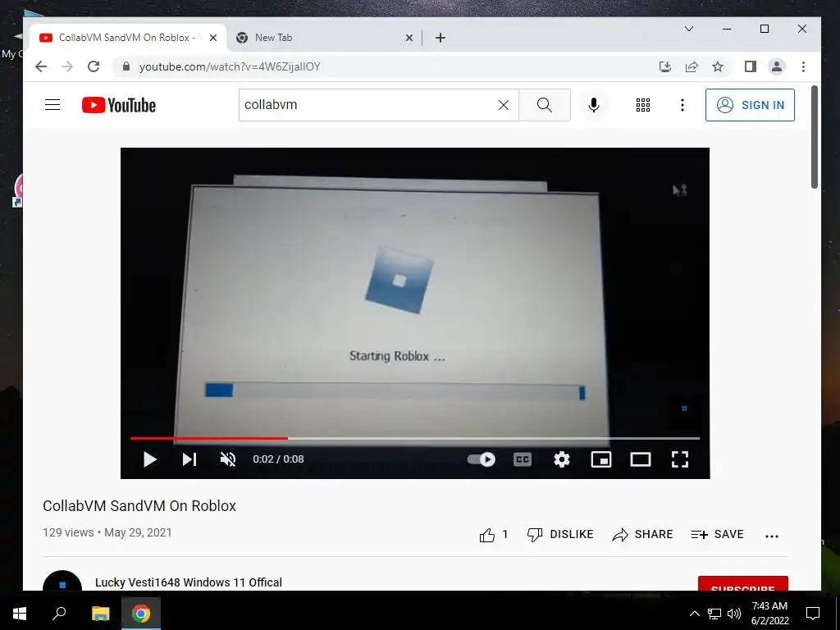
Task: Open File Explorer from the taskbar
Action: pyautogui.click(x=100, y=614)
